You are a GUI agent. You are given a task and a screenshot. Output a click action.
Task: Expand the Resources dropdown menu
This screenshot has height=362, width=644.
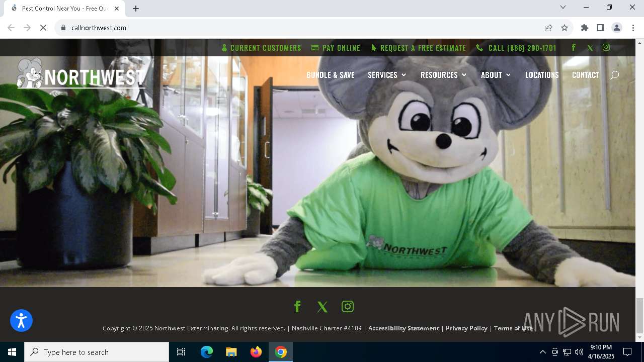coord(443,75)
